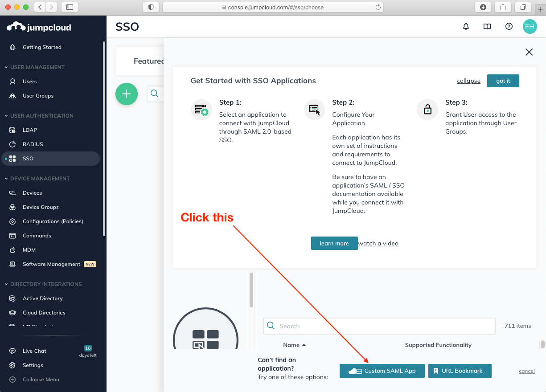Viewport: 546px width, 392px height.
Task: Click the search icon behind the panel
Action: coord(154,94)
